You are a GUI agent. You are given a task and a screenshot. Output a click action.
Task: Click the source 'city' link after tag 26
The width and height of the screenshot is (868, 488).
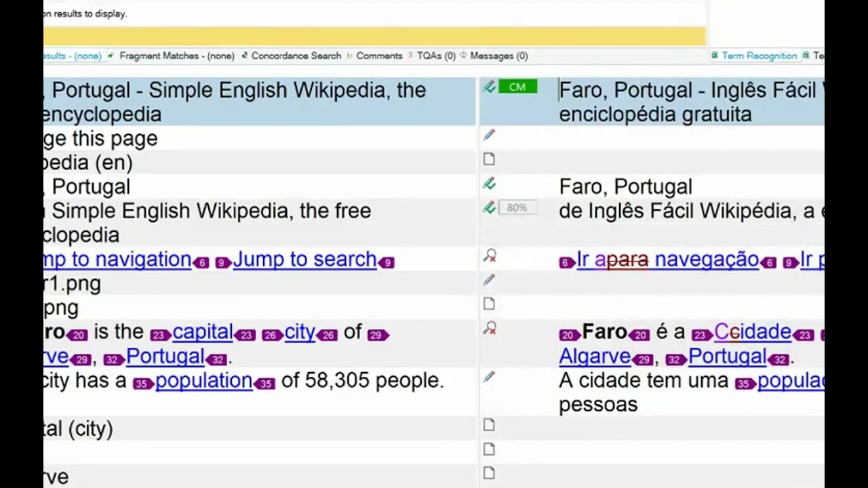tap(300, 331)
